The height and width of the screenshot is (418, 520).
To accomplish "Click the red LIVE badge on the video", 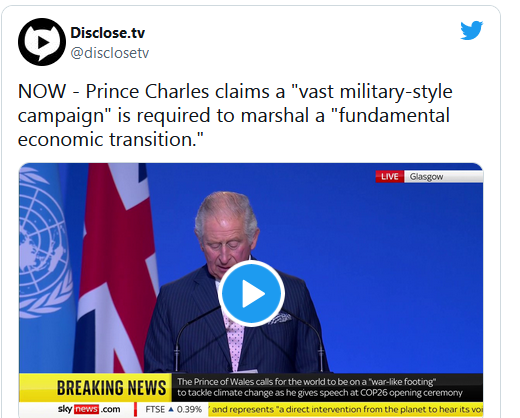I will click(390, 176).
